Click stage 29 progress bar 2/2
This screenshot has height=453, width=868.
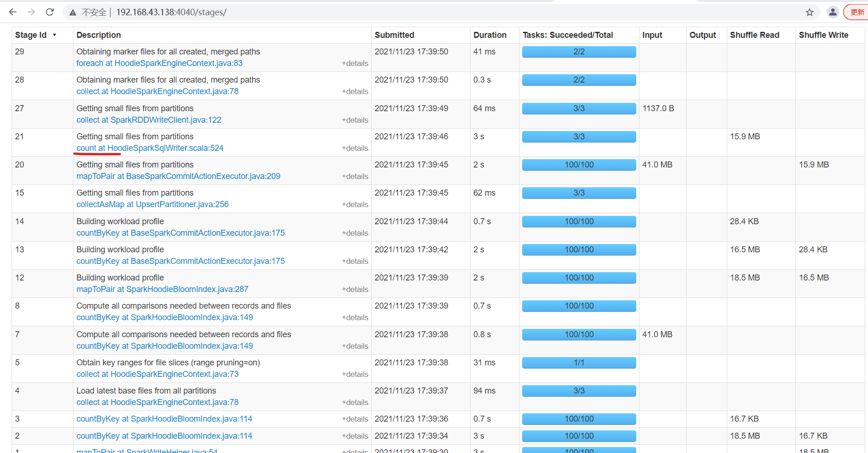pos(579,52)
